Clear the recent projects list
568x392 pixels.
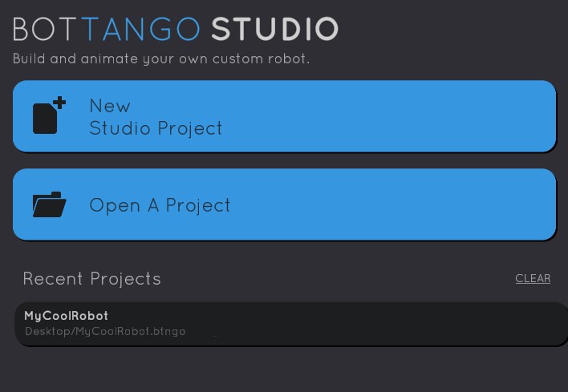(x=533, y=278)
